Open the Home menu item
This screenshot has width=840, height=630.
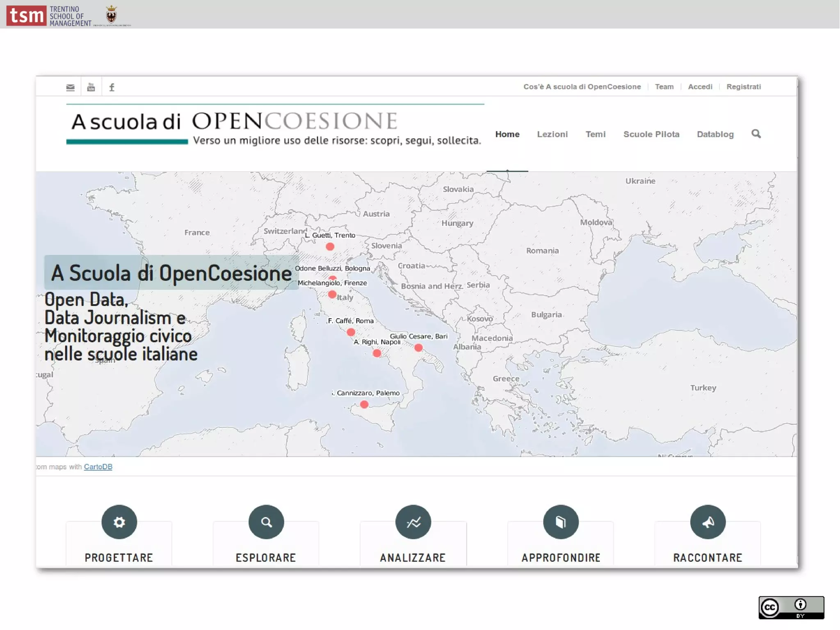(507, 134)
